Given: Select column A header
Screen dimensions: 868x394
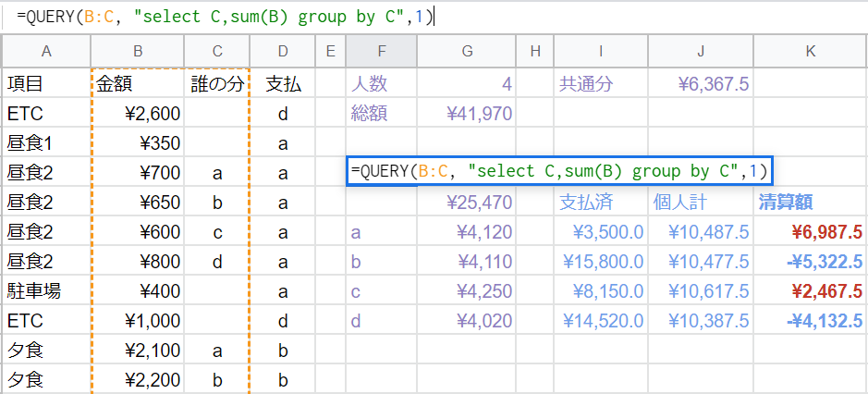Looking at the screenshot, I should pyautogui.click(x=46, y=52).
